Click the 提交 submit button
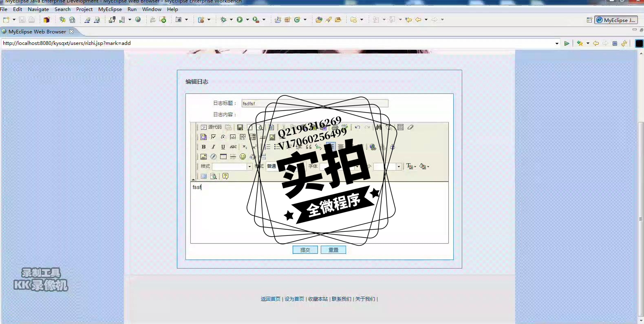Viewport: 644px width, 324px height. click(x=305, y=250)
